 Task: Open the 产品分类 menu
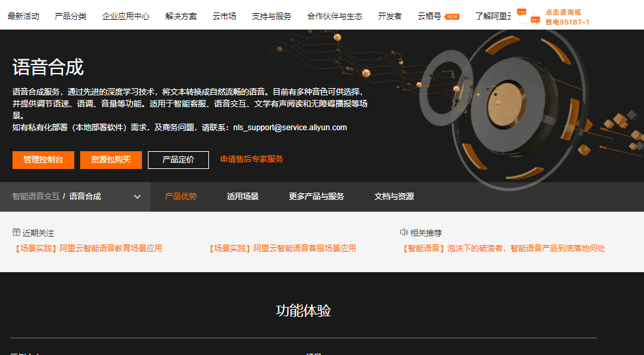(71, 16)
